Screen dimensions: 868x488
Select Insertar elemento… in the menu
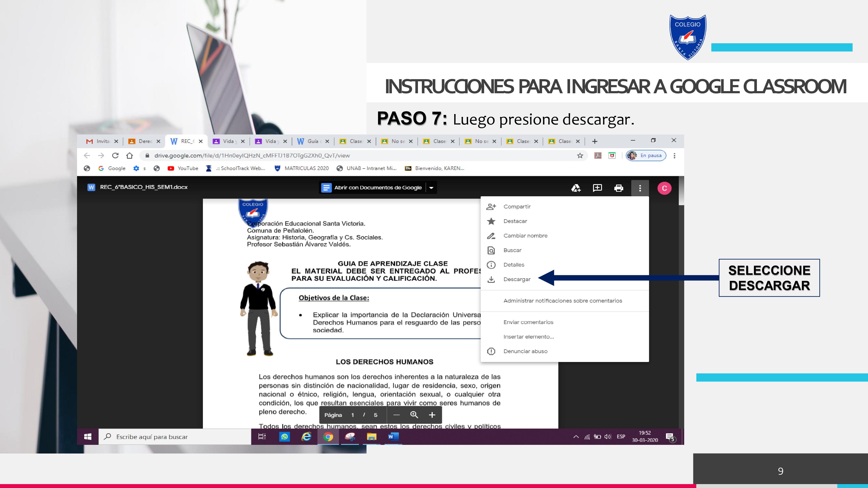click(x=564, y=336)
